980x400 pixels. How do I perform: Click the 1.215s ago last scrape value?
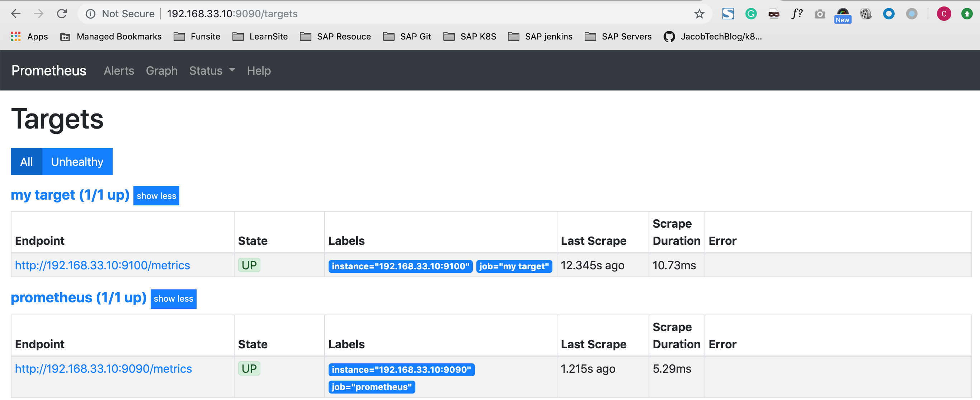point(588,369)
